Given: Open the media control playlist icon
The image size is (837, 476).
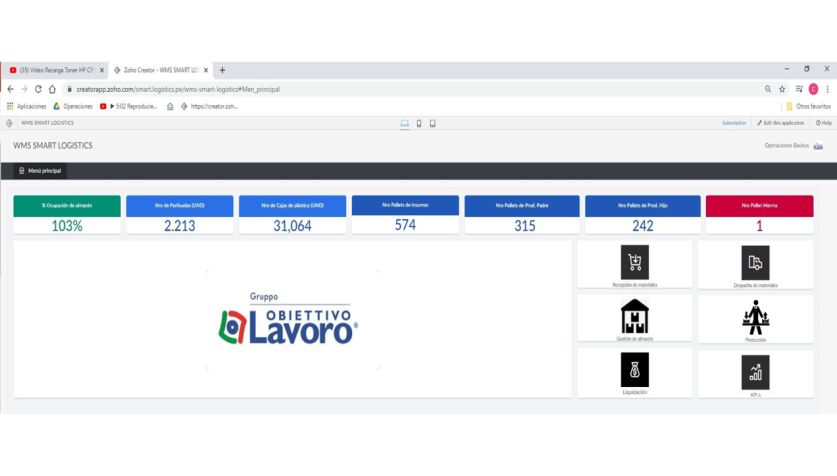Looking at the screenshot, I should point(799,89).
